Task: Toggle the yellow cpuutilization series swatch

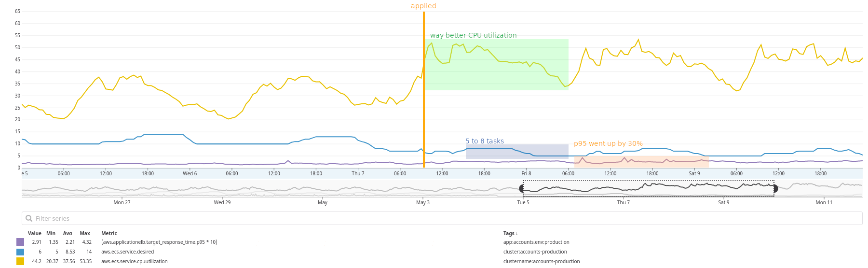Action: (x=20, y=261)
